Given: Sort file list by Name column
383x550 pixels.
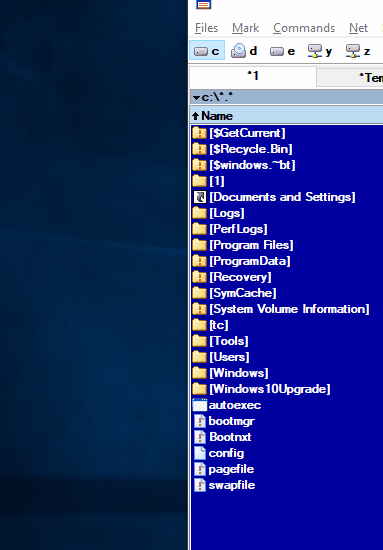Looking at the screenshot, I should [287, 116].
